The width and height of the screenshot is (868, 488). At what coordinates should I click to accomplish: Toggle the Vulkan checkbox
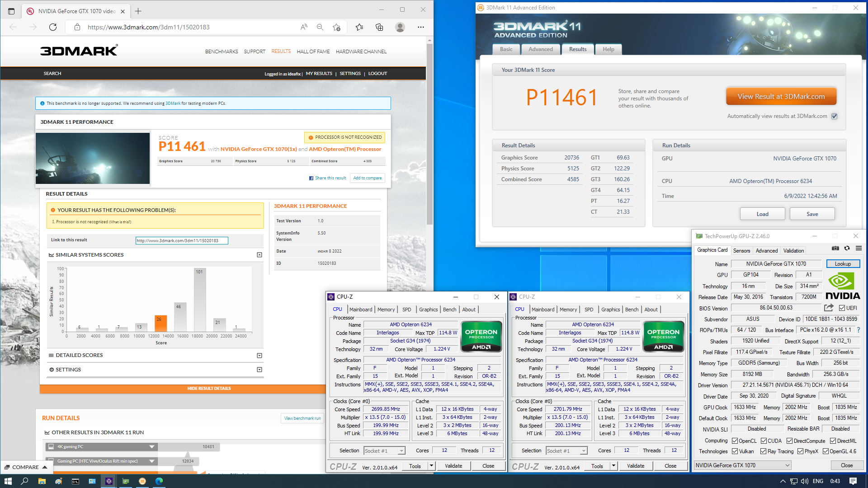click(735, 451)
